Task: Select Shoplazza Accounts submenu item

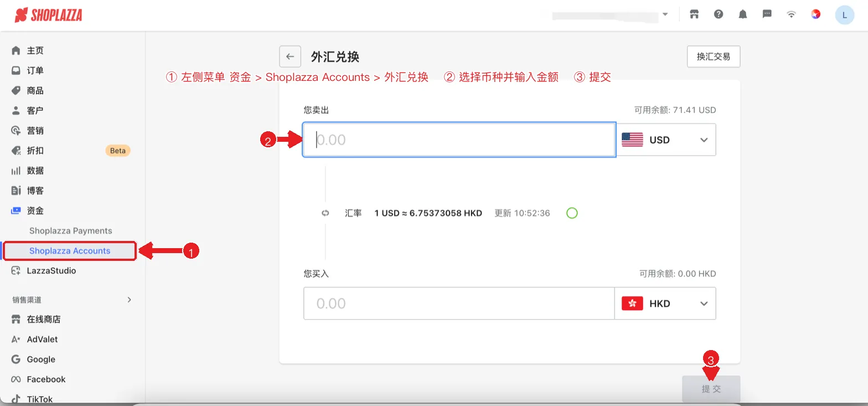Action: 70,251
